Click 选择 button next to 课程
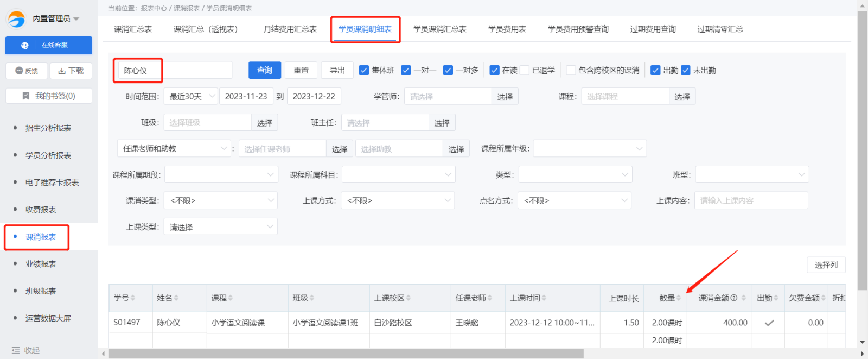868x359 pixels. 682,97
